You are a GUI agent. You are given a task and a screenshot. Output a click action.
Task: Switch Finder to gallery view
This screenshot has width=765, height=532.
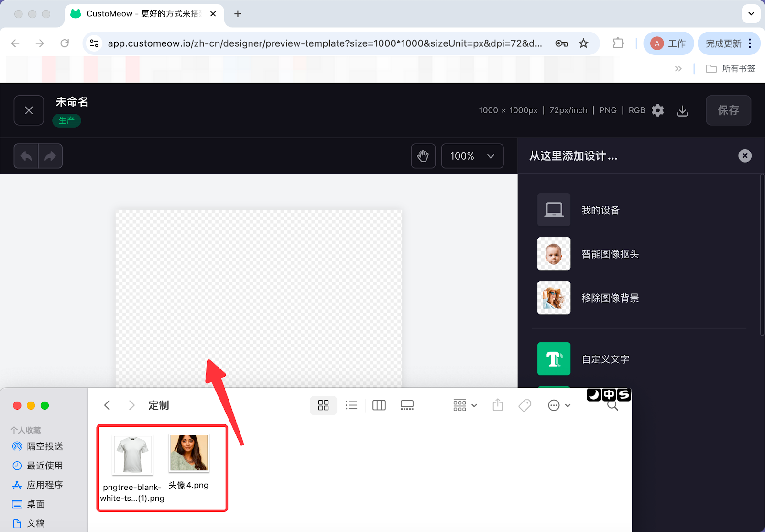(407, 405)
